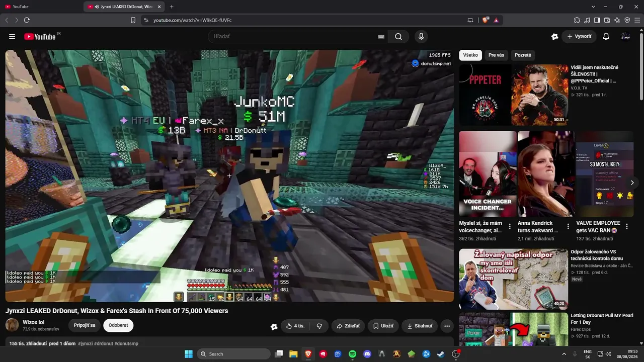
Task: Open Brave VPN shield icon
Action: coord(627,20)
